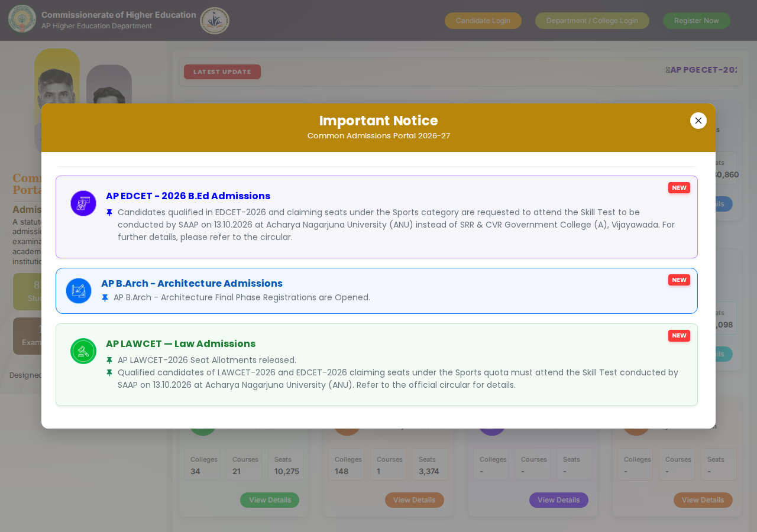
Task: Click Department / College Login button
Action: click(592, 21)
